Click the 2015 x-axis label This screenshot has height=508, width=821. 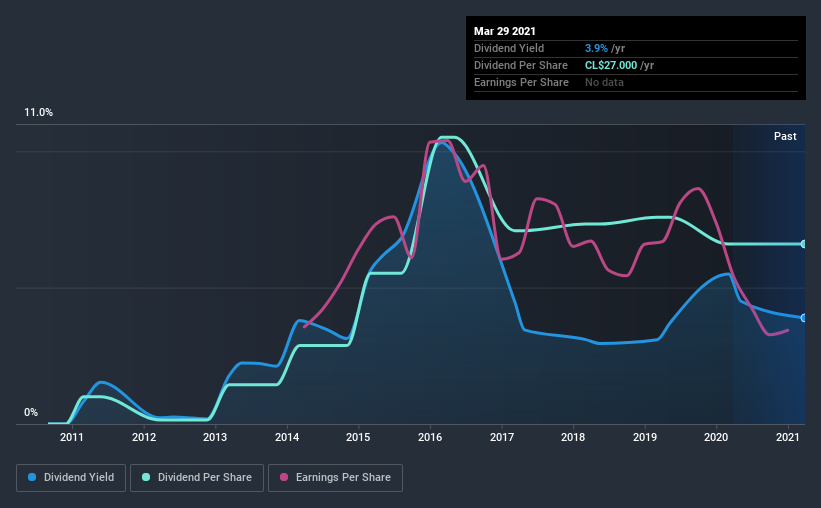click(x=358, y=437)
